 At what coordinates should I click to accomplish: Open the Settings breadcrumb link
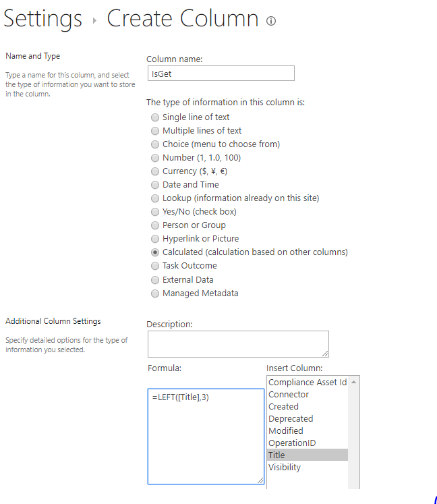coord(42,19)
